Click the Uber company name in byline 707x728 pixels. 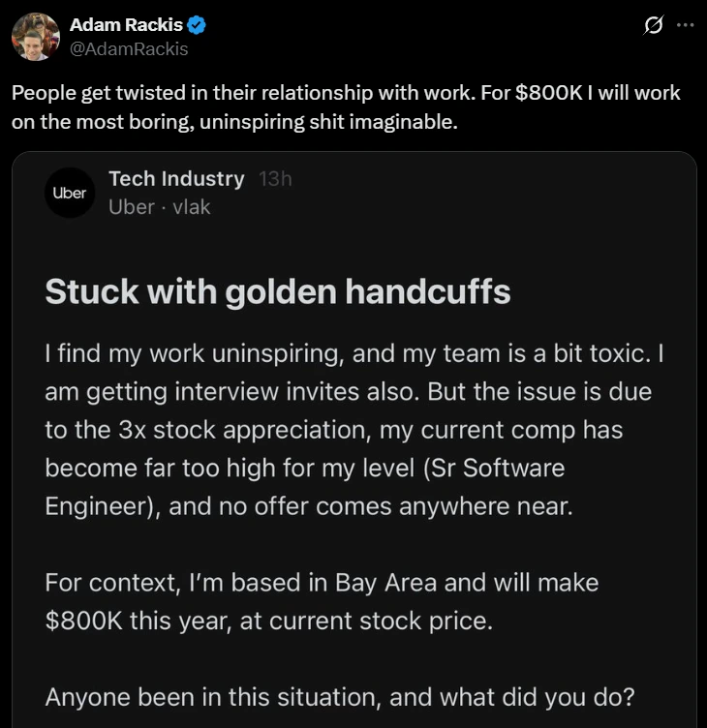[131, 206]
